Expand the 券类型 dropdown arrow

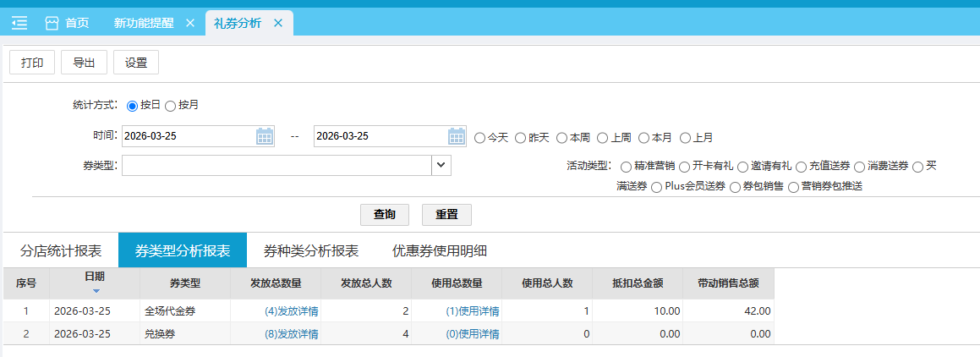tap(441, 165)
